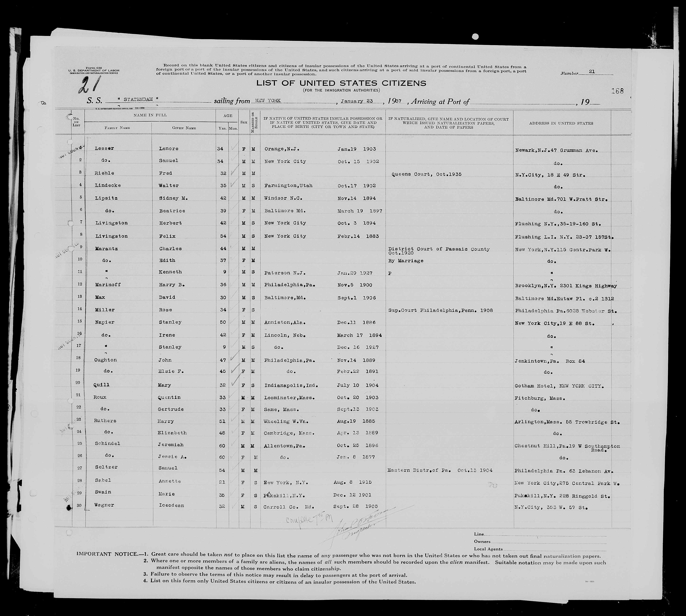The height and width of the screenshot is (616, 686).
Task: Click given name 'Iceodean'
Action: (x=171, y=505)
